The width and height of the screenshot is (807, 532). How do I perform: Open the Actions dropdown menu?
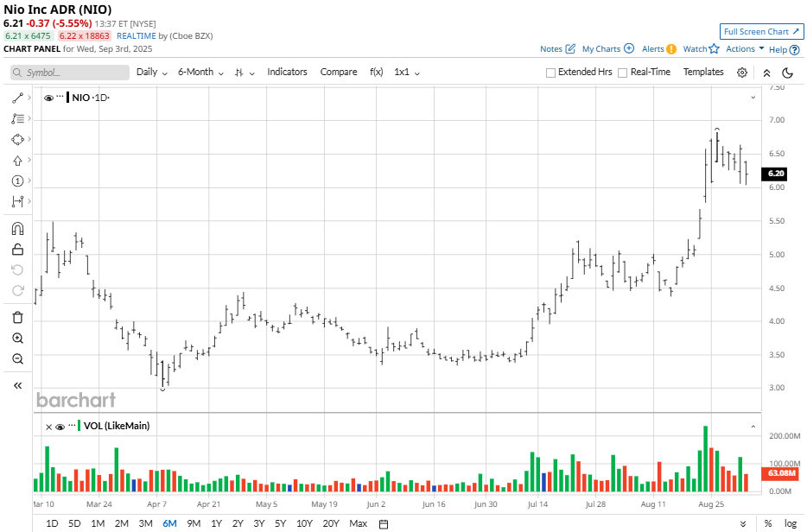point(745,49)
